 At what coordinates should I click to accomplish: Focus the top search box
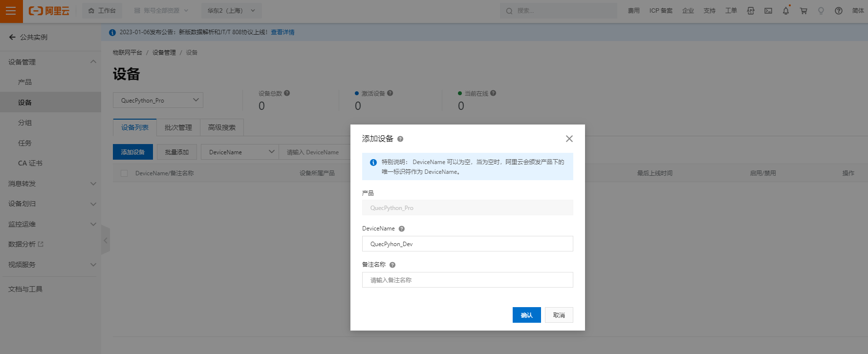[558, 11]
